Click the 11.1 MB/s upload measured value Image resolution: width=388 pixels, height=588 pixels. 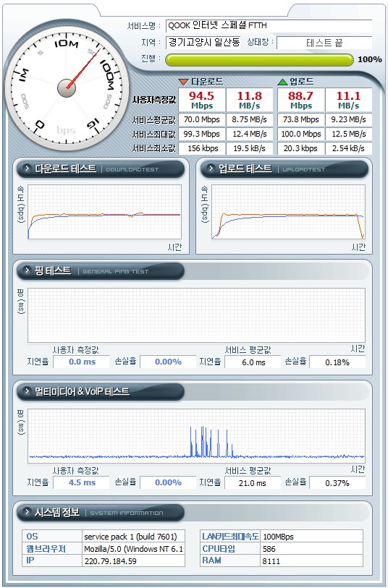point(349,100)
